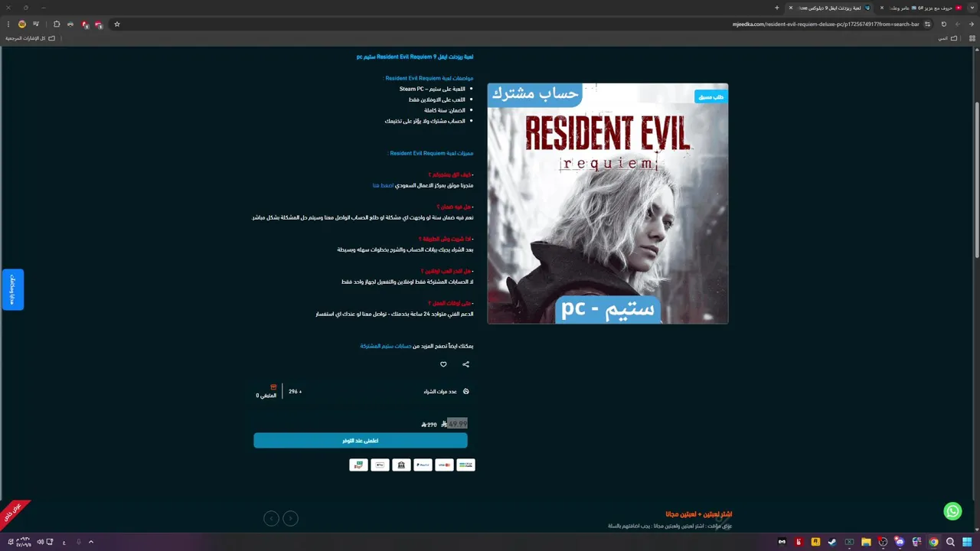Open the verified Saudi Business Center link
Image resolution: width=980 pixels, height=551 pixels.
click(383, 185)
